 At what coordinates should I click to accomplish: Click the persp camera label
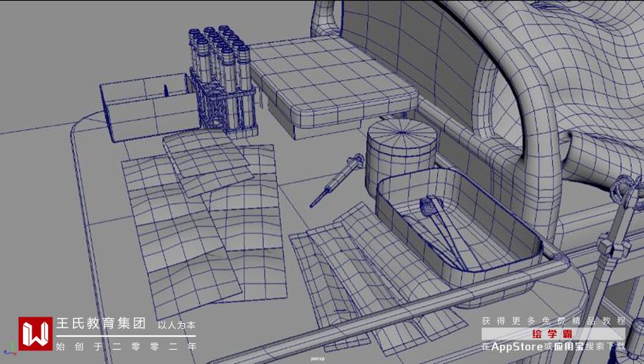(x=318, y=359)
